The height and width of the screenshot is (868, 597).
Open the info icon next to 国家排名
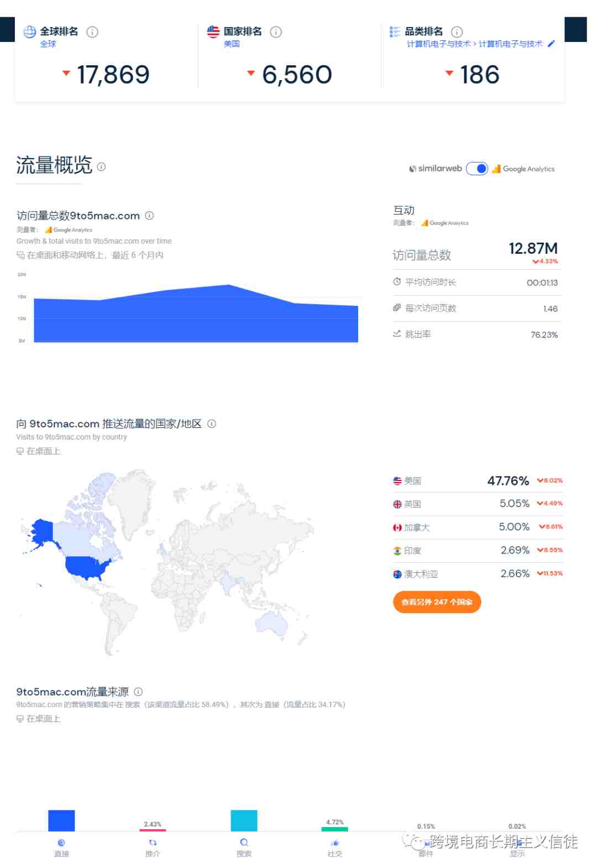[276, 32]
